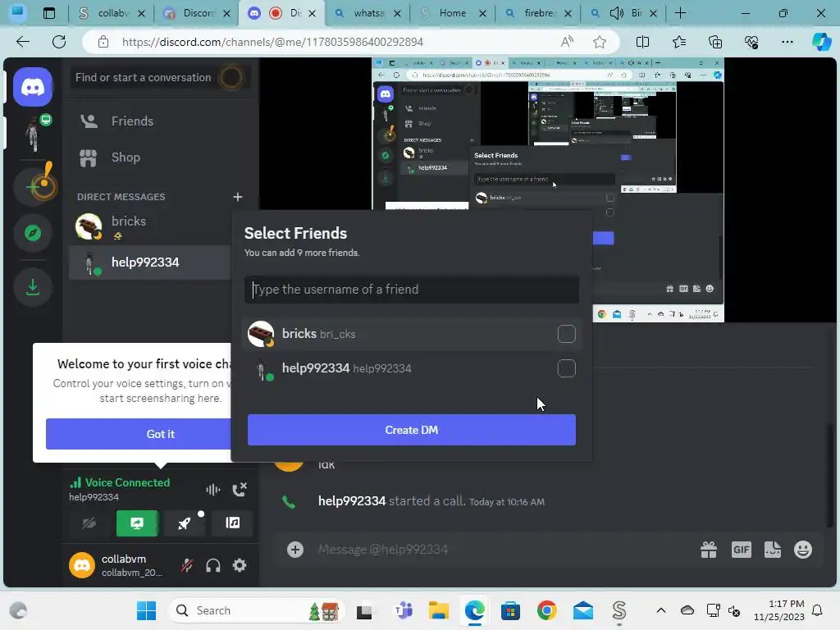
Task: Open the sticker picker
Action: click(773, 549)
